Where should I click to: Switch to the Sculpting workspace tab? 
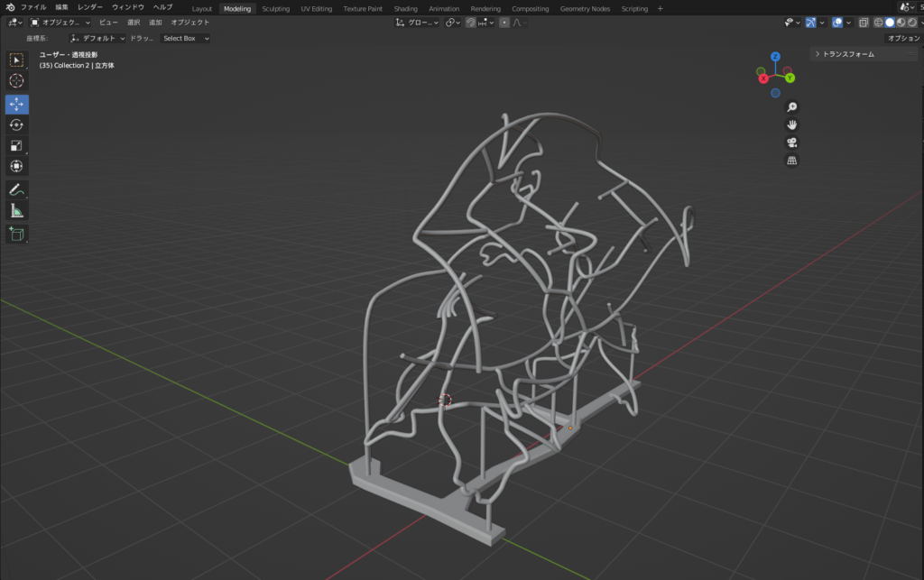coord(275,9)
